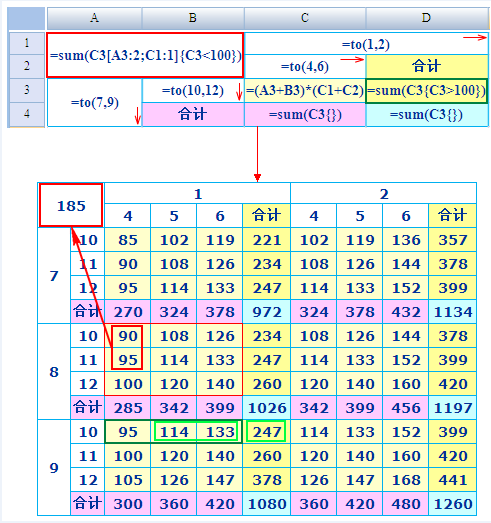The image size is (491, 523).
Task: Select column header C
Action: click(305, 18)
